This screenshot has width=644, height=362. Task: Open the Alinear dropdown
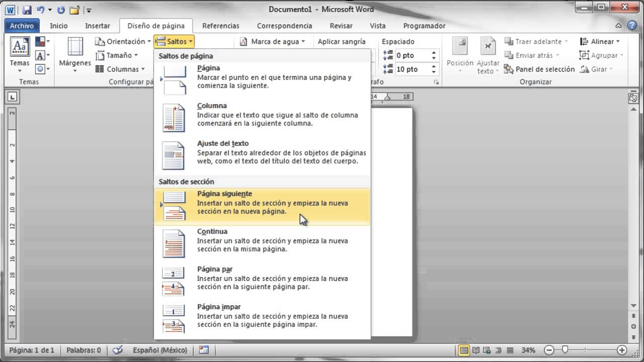tap(600, 42)
